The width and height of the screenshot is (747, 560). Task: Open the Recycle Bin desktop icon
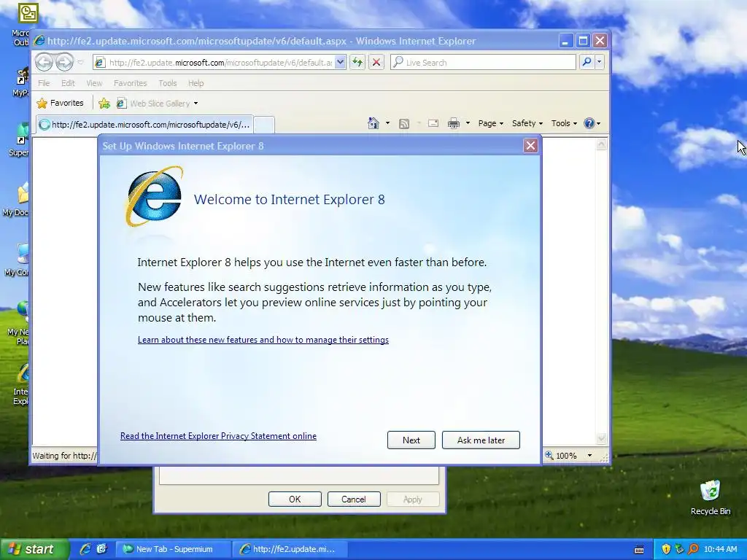[711, 497]
